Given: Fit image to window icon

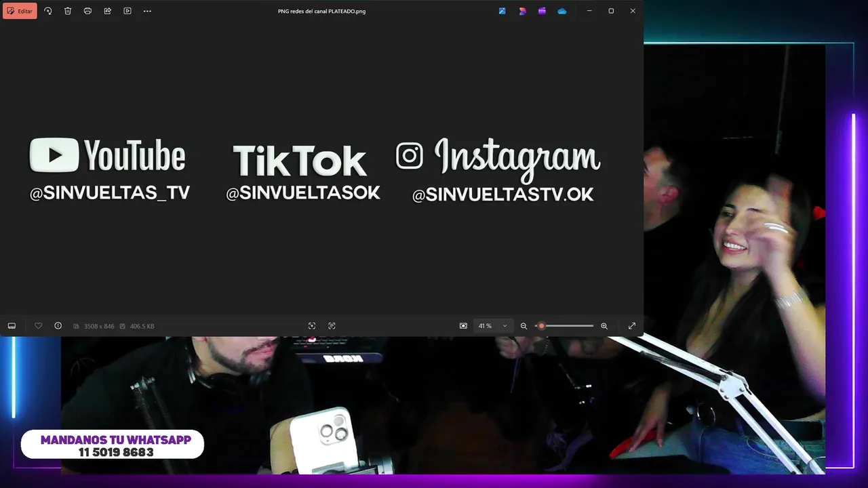Looking at the screenshot, I should 463,326.
